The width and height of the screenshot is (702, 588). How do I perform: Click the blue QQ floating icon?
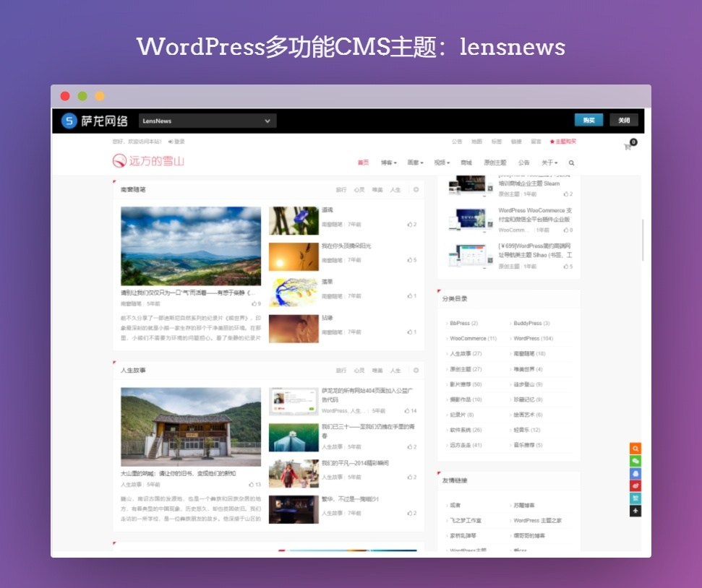(635, 473)
